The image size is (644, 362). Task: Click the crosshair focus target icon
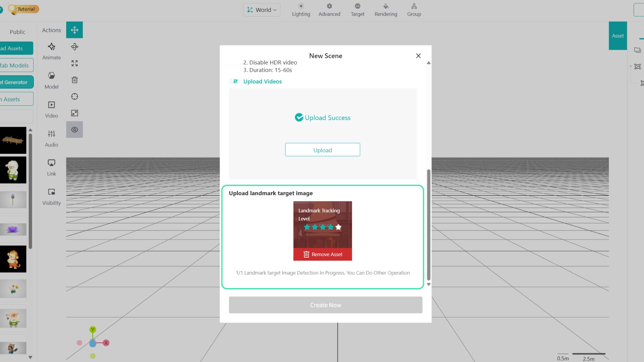coord(74,97)
